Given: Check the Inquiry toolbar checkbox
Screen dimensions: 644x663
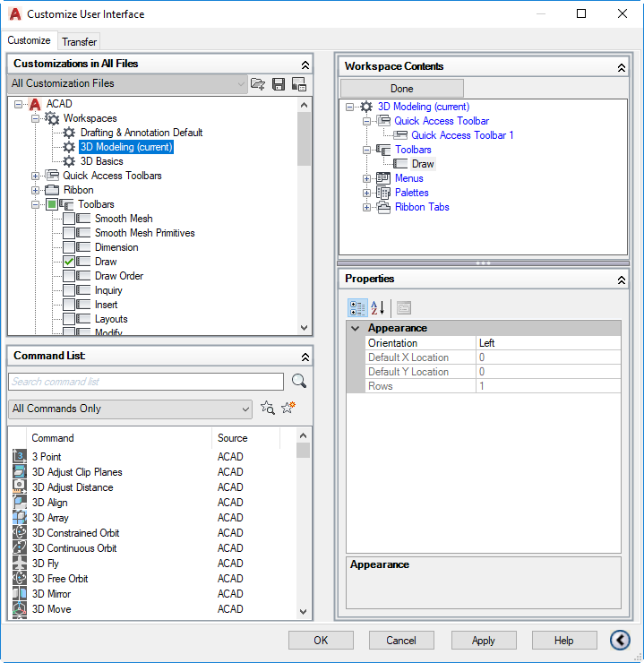Looking at the screenshot, I should tap(69, 290).
